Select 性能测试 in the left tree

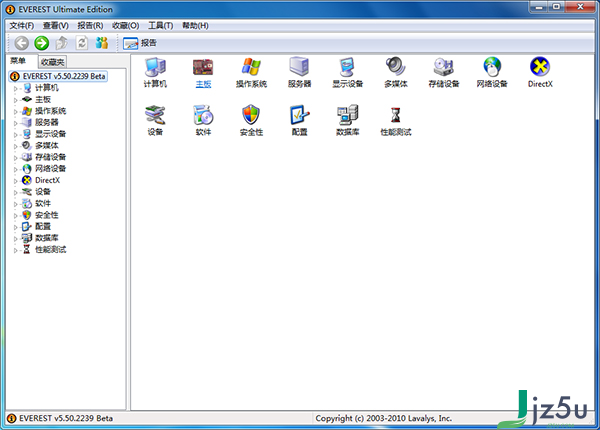(x=51, y=249)
